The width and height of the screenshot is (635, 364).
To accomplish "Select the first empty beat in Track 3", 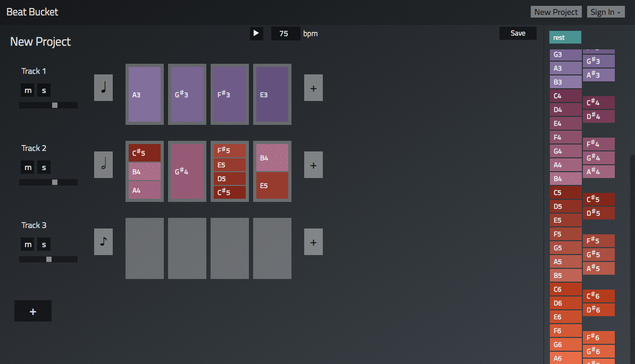I will pos(145,248).
